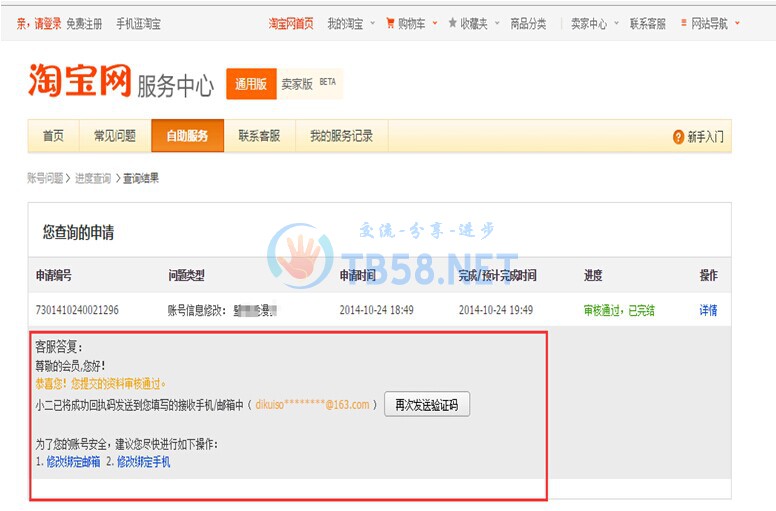Expand the 我的淘宝 dropdown arrow
Image resolution: width=776 pixels, height=511 pixels.
[373, 23]
